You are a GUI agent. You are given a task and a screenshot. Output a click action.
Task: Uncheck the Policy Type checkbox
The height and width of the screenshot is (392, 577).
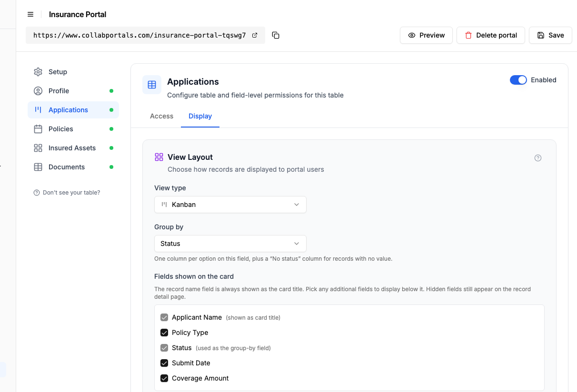[164, 333]
